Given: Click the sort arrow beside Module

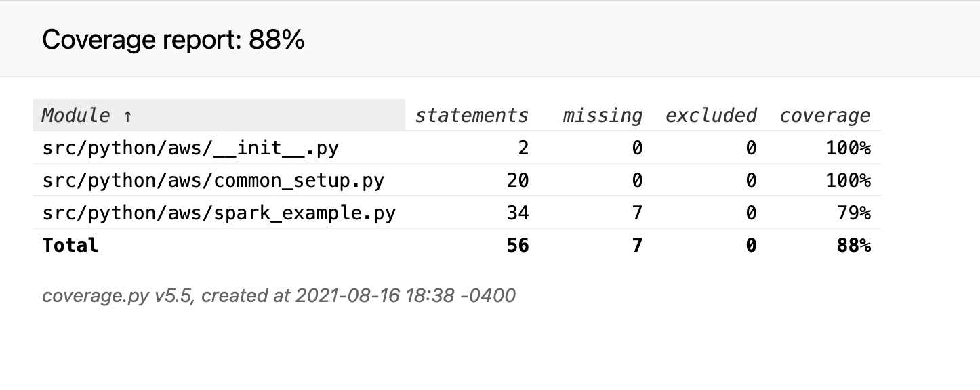Looking at the screenshot, I should tap(127, 116).
